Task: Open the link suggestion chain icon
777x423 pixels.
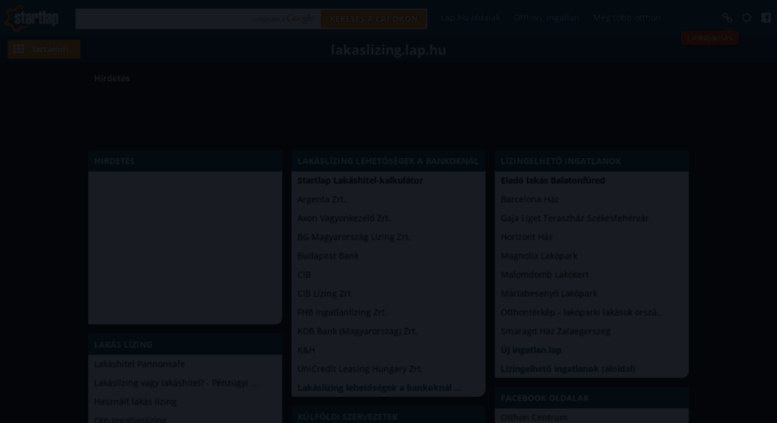Action: (727, 18)
